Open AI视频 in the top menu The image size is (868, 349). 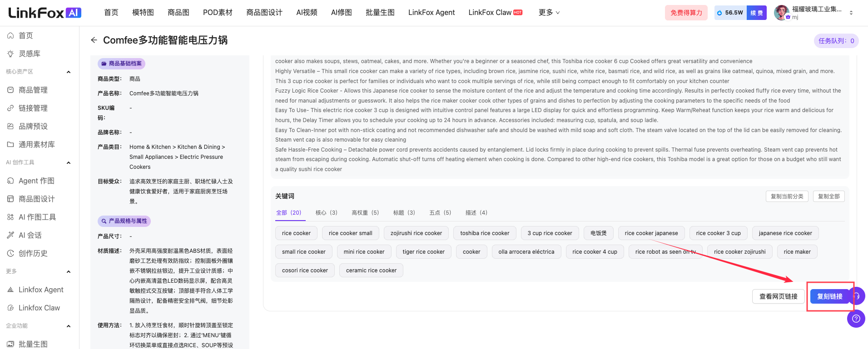[x=307, y=13]
